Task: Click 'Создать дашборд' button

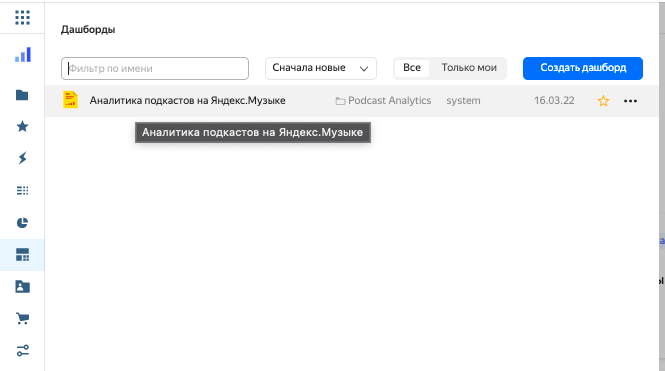Action: click(583, 68)
